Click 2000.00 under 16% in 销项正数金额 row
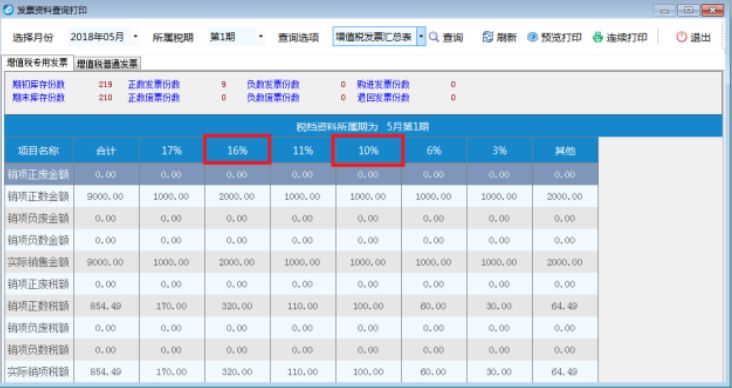The width and height of the screenshot is (732, 388). [237, 197]
